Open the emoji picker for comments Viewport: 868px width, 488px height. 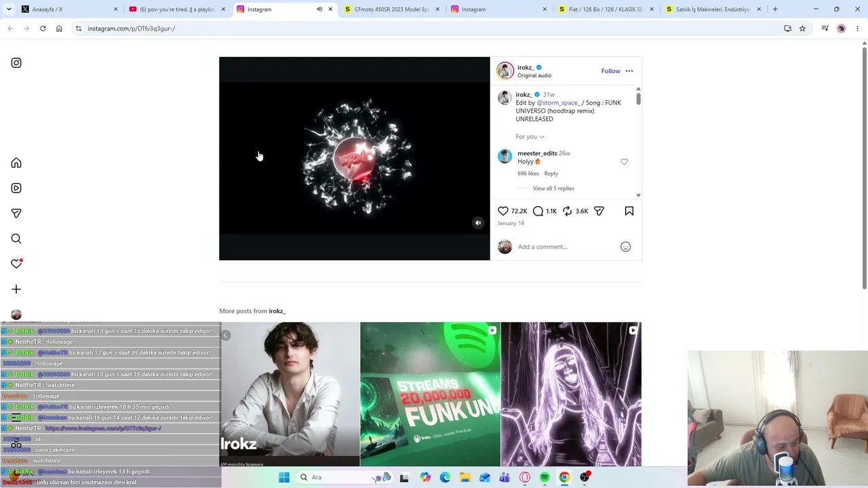[625, 247]
